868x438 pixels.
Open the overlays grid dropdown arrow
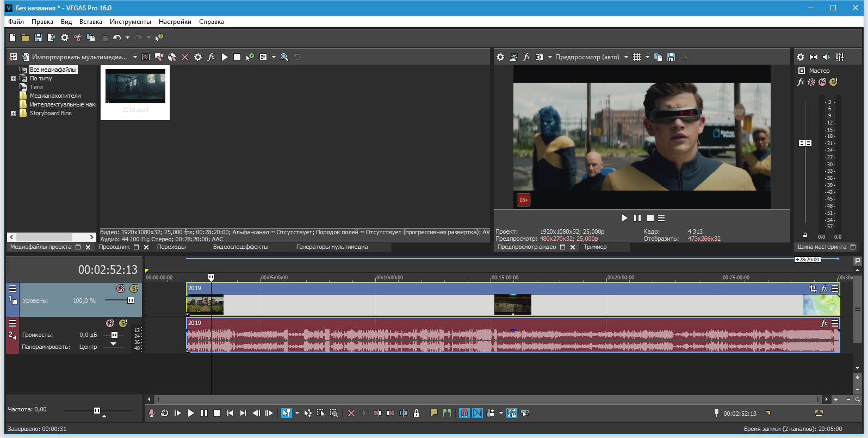[x=647, y=57]
